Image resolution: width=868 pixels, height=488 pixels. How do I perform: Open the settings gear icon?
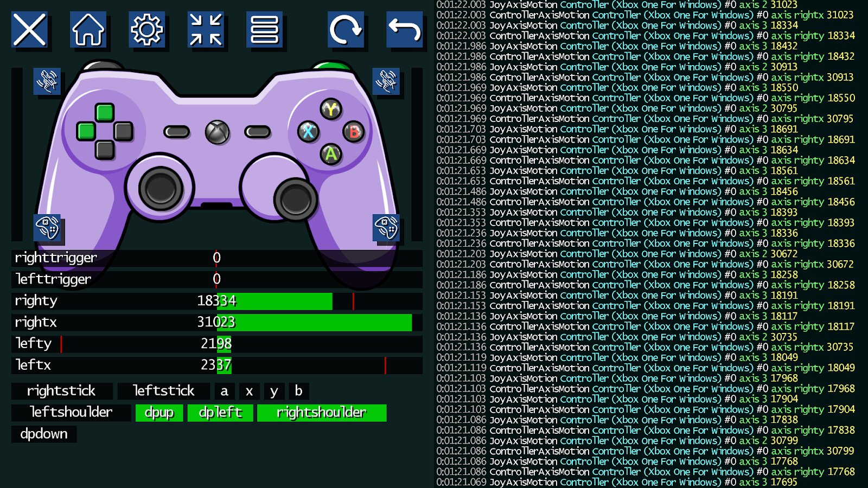(x=148, y=31)
